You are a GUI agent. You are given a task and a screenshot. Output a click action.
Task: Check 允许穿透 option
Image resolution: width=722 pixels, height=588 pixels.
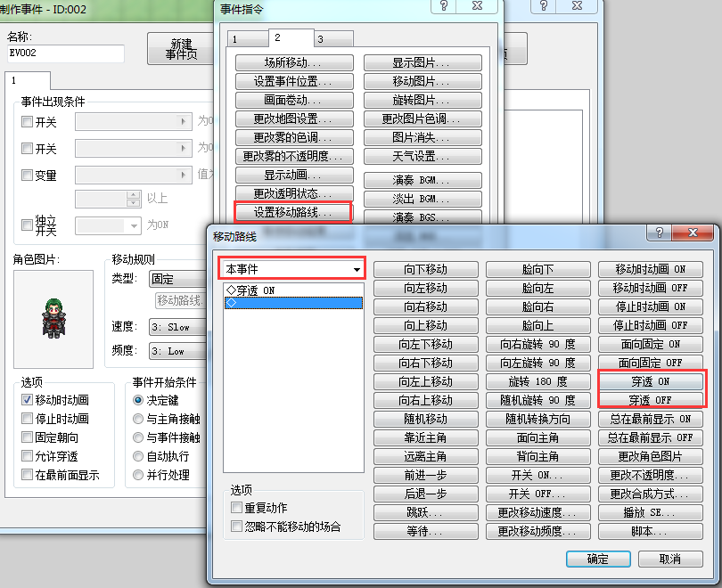pos(27,456)
